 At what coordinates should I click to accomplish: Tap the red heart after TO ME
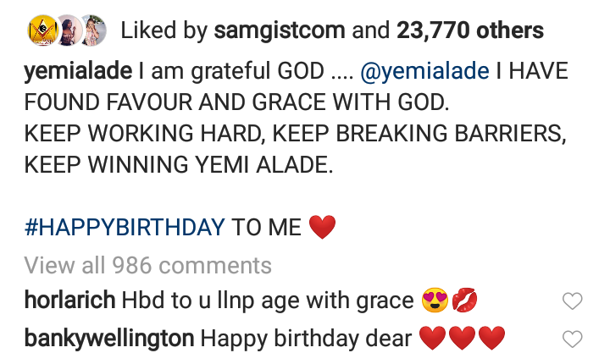(x=323, y=227)
